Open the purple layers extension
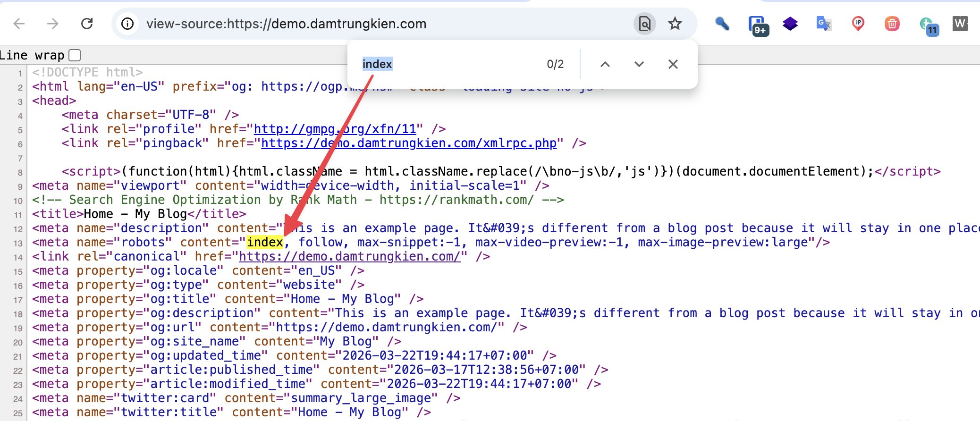Viewport: 980px width, 421px height. (790, 24)
